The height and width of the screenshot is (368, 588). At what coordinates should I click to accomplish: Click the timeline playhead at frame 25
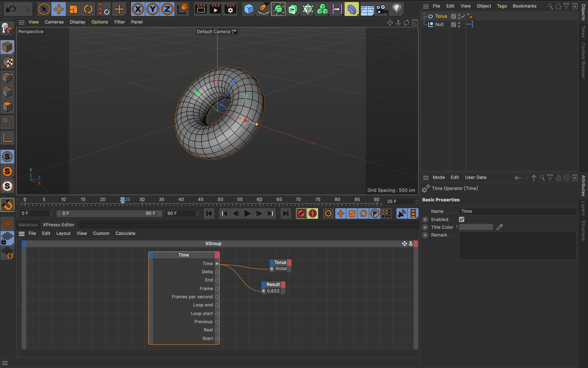click(x=123, y=200)
